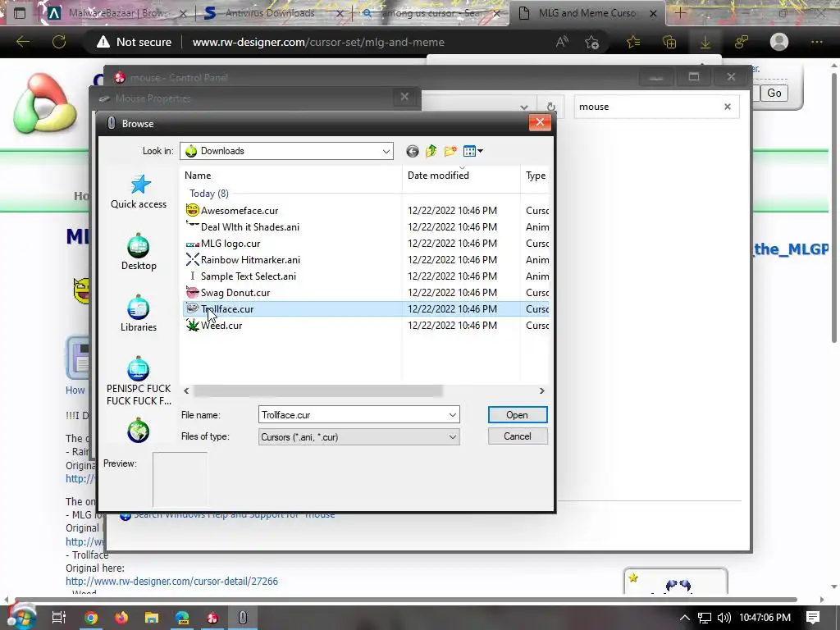Reload the browser page
Screen dimensions: 840x630
(x=59, y=42)
